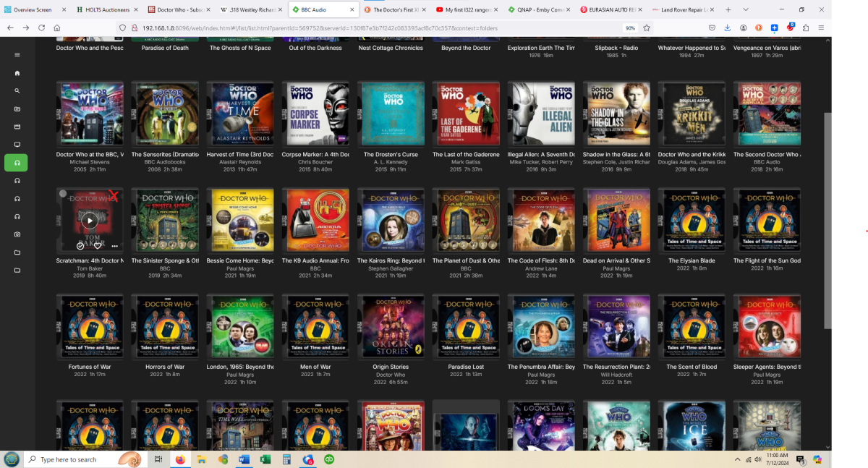
Task: Open Emby search from sidebar magnifier
Action: pyautogui.click(x=17, y=91)
